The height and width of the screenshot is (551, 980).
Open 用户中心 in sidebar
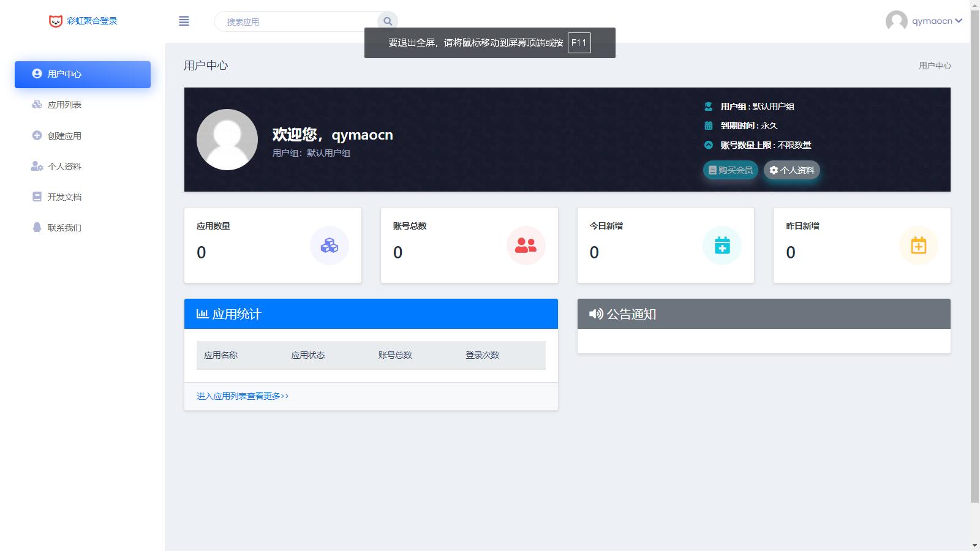(83, 74)
